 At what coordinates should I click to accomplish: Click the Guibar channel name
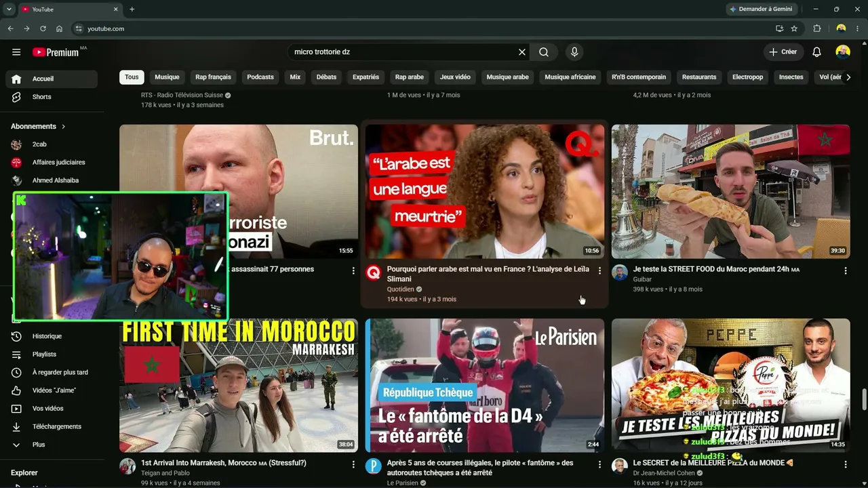click(x=642, y=279)
